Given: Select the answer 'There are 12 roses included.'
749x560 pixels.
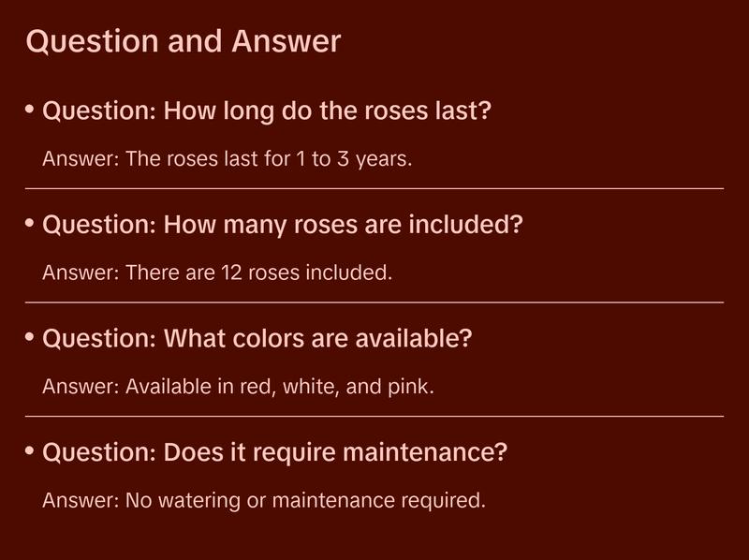Looking at the screenshot, I should coord(257,273).
